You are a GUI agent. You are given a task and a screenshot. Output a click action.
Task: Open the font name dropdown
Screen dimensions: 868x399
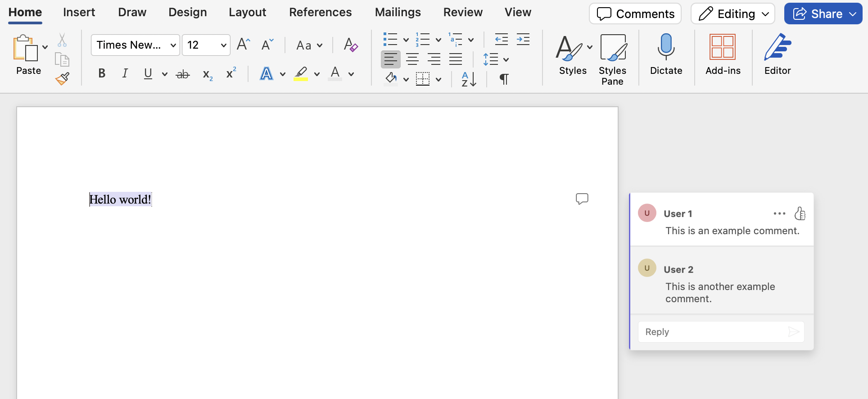173,45
